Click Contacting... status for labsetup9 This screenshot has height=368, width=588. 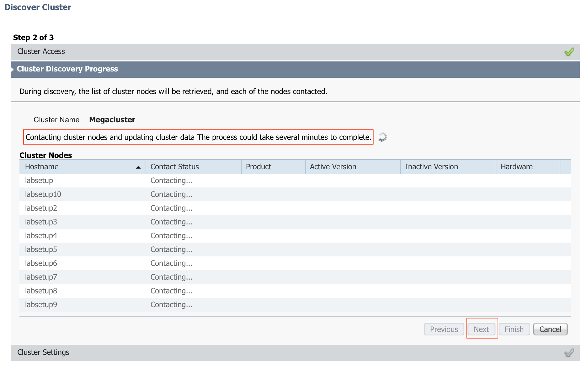pyautogui.click(x=171, y=305)
